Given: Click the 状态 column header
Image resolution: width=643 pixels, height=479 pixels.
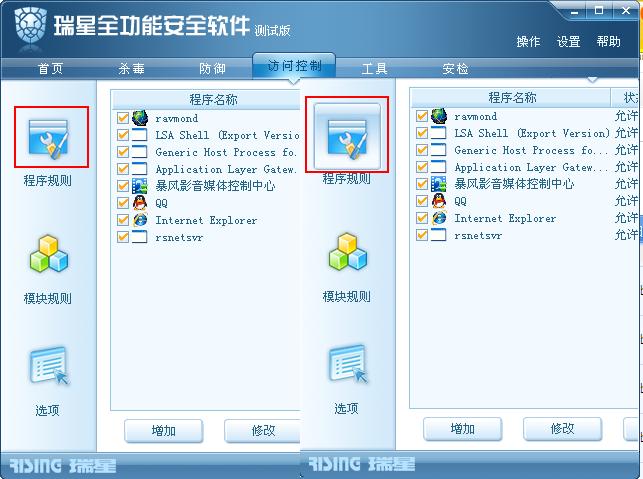Looking at the screenshot, I should coord(626,98).
